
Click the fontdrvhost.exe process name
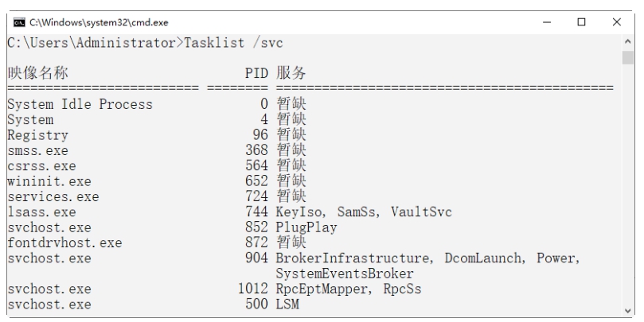coord(65,242)
